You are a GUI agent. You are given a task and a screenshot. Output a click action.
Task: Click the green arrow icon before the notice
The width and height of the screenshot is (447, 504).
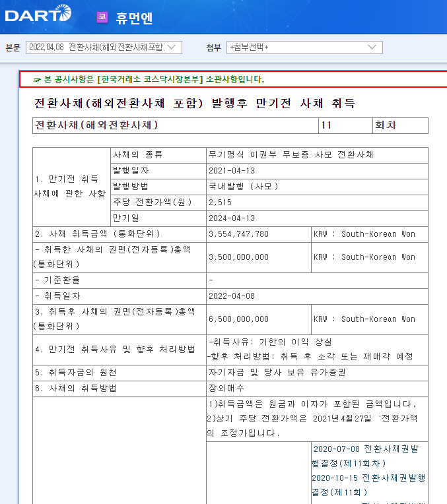pos(37,80)
